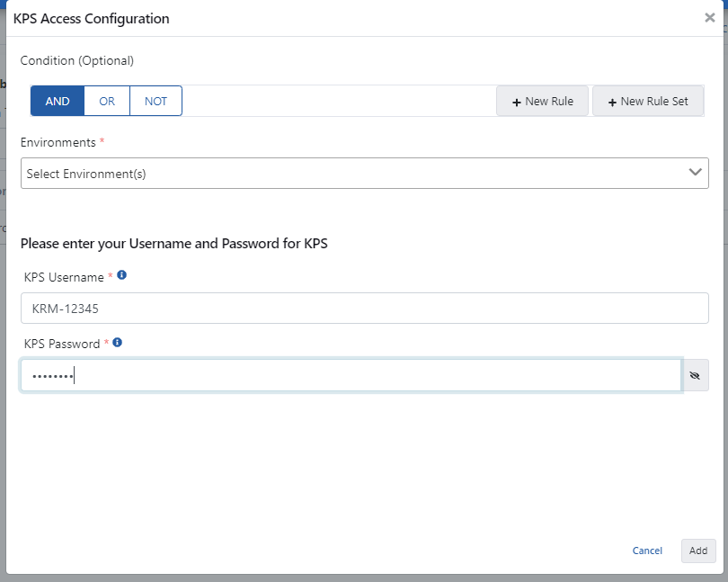
Task: Focus the KPS Username input field
Action: tap(364, 309)
